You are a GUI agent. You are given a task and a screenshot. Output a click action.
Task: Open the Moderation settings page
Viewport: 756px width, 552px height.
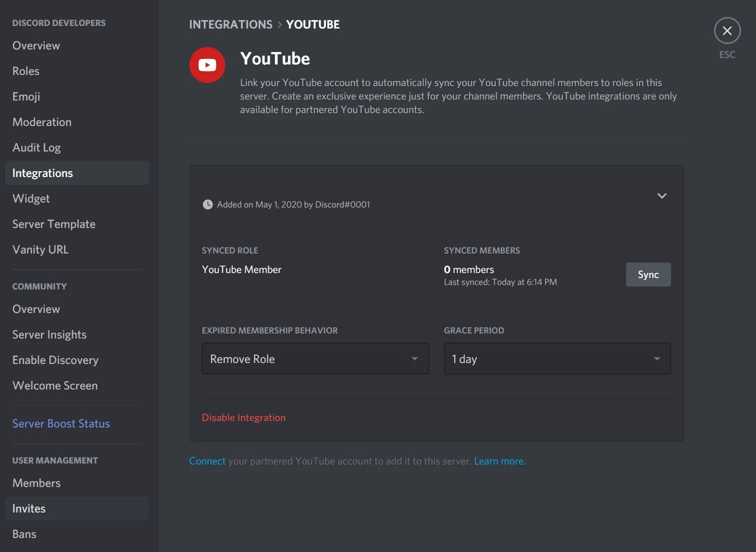(41, 121)
